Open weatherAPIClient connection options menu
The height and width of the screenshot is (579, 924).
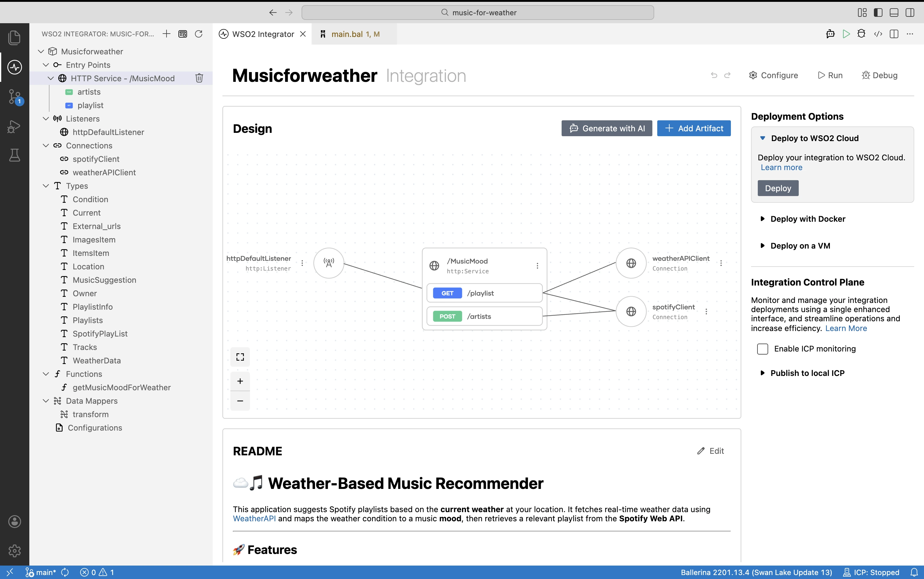721,263
